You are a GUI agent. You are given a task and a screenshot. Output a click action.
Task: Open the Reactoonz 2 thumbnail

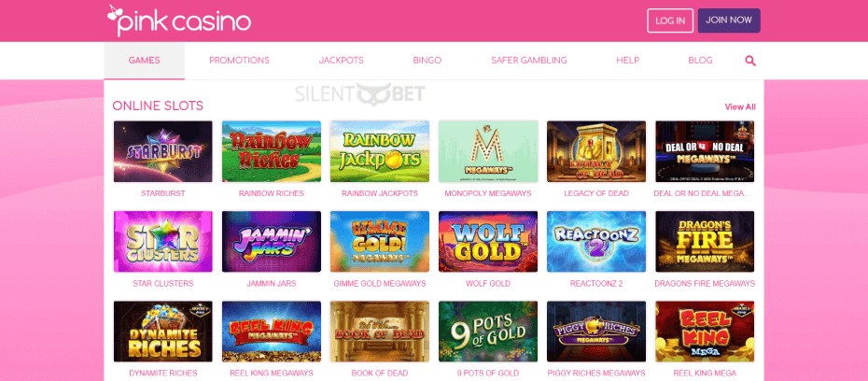596,242
